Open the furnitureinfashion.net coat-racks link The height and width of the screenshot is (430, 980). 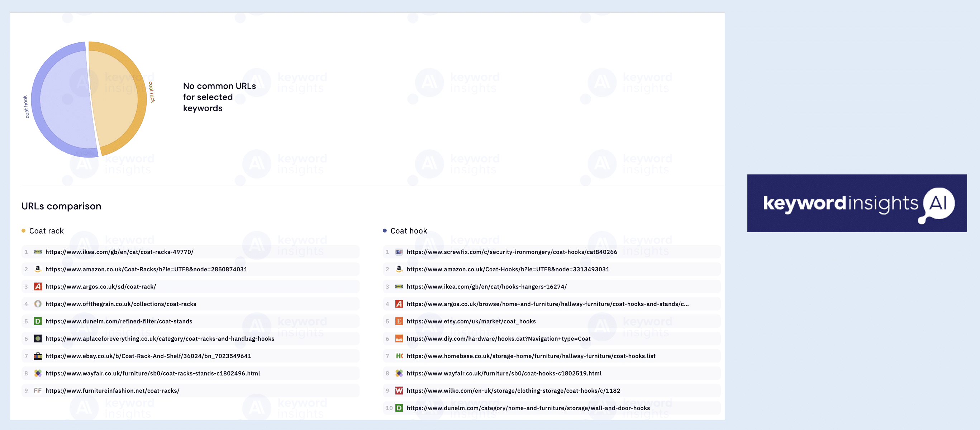pyautogui.click(x=112, y=391)
